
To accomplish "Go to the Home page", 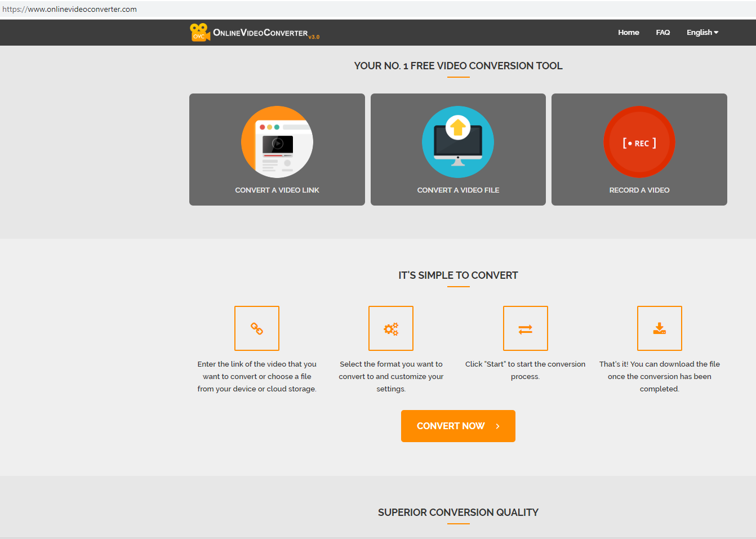I will pos(628,32).
